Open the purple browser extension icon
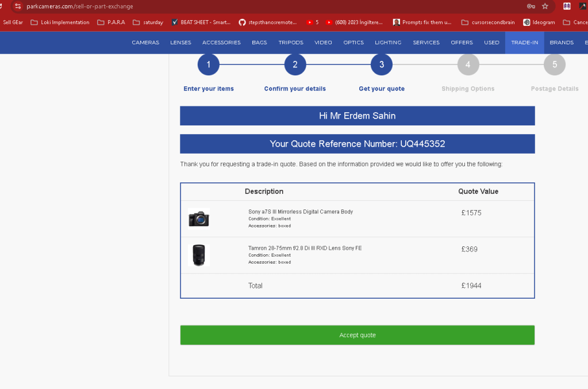The height and width of the screenshot is (389, 588). (567, 6)
